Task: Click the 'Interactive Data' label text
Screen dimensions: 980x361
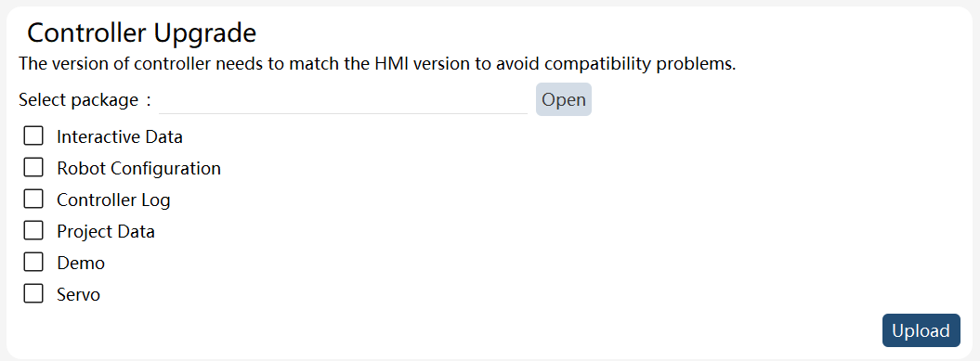Action: (120, 136)
